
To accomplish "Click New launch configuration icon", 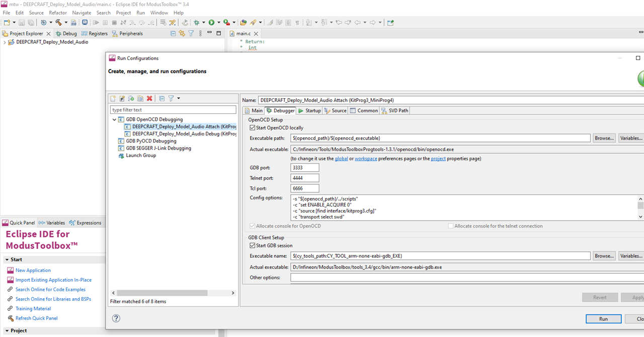I will pyautogui.click(x=113, y=98).
